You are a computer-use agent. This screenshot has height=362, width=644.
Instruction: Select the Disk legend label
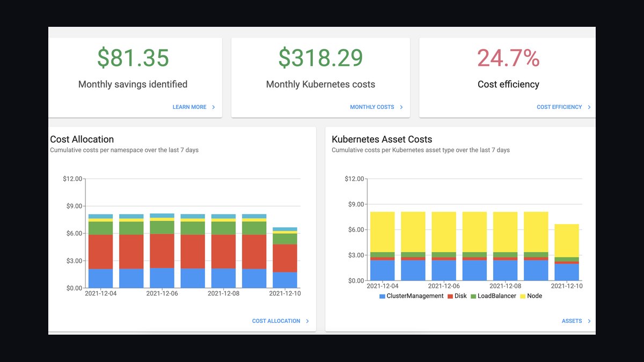point(460,296)
